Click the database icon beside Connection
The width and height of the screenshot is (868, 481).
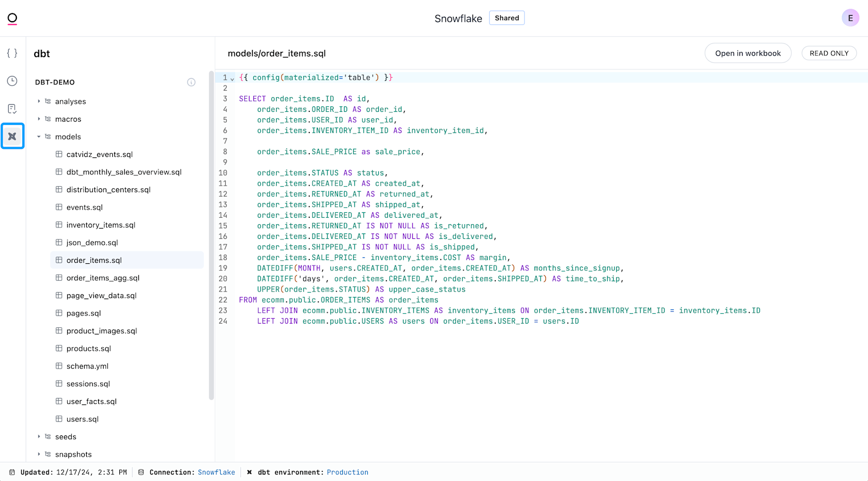point(141,472)
